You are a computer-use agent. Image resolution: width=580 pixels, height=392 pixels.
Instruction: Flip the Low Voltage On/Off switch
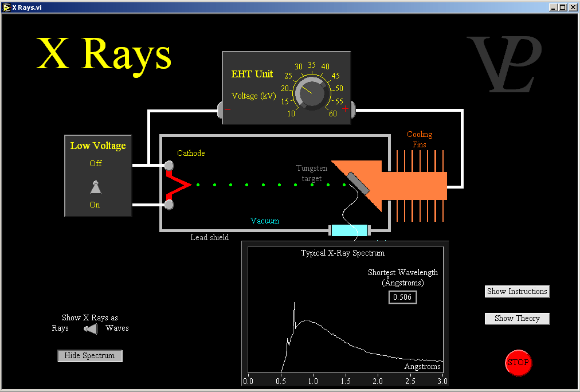click(96, 187)
